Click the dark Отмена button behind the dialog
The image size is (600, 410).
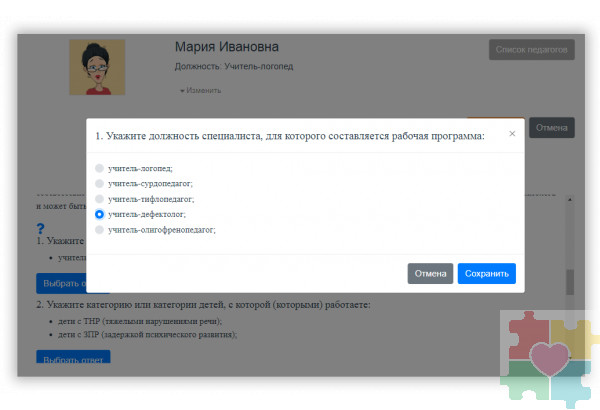pyautogui.click(x=551, y=128)
